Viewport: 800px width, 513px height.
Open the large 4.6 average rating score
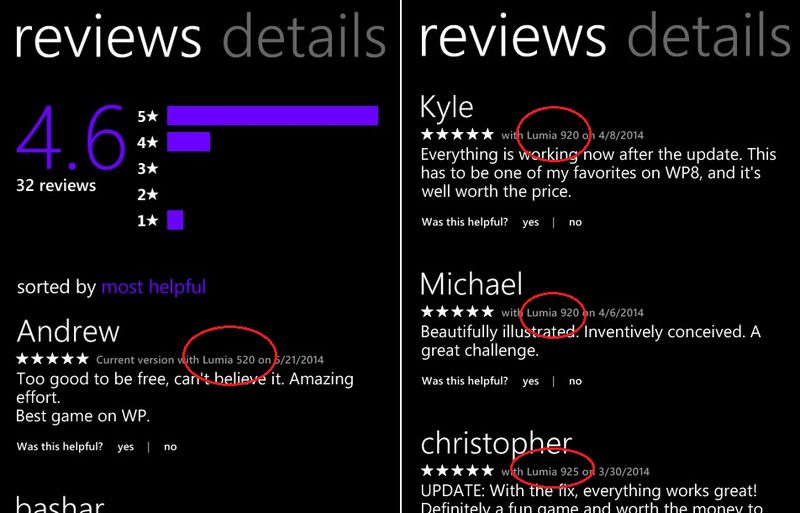pyautogui.click(x=70, y=137)
